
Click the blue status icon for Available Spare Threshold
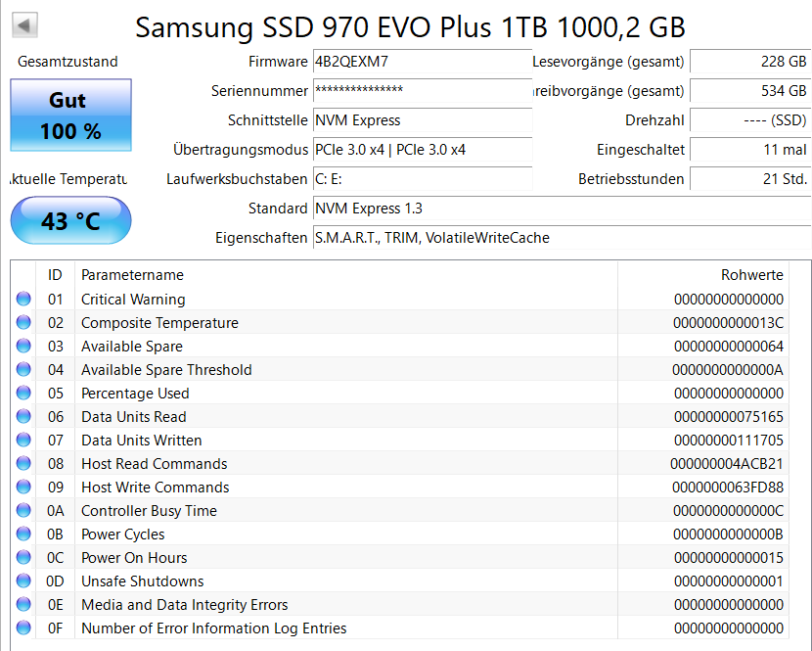click(x=23, y=369)
